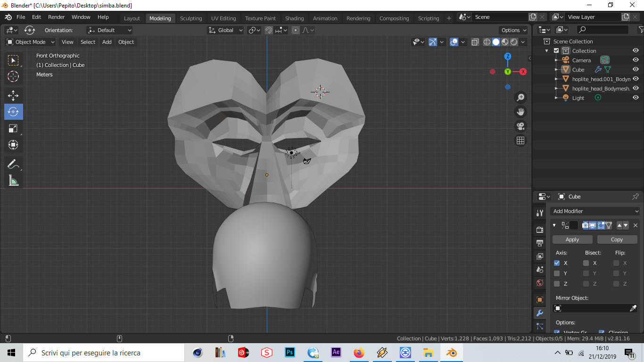The height and width of the screenshot is (362, 644).
Task: Open the View Layer properties tab
Action: (x=540, y=256)
